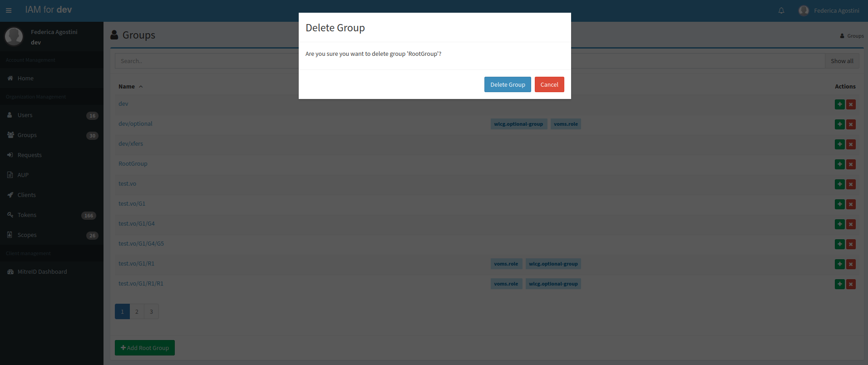Screen dimensions: 868x365
Task: Open the notifications bell icon
Action: point(781,10)
